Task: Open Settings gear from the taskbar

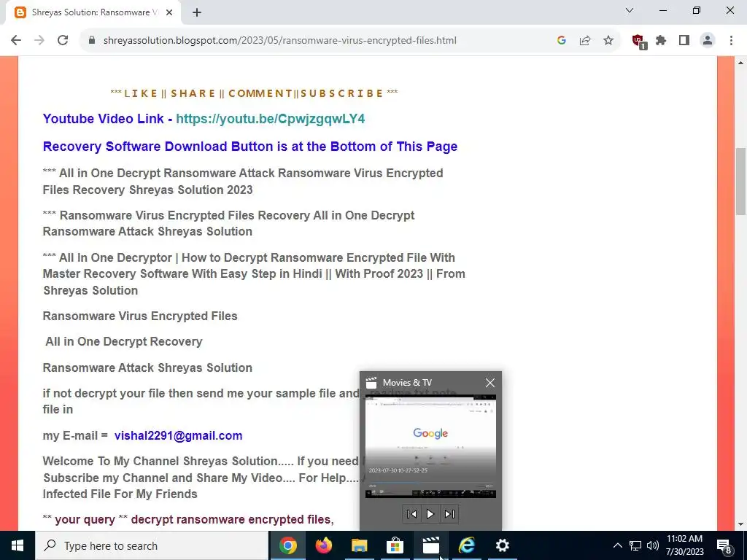Action: pos(502,545)
